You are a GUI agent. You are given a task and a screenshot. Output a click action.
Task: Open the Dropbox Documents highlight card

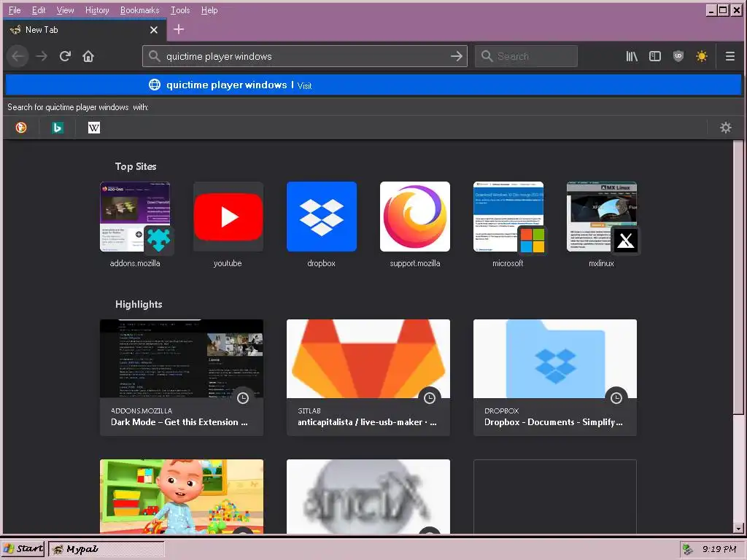555,378
